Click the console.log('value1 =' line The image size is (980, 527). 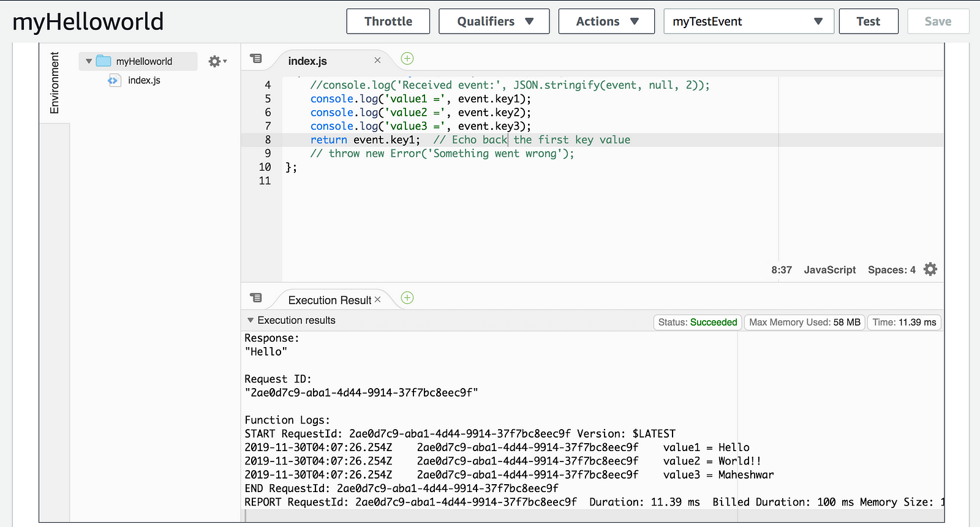pyautogui.click(x=421, y=99)
